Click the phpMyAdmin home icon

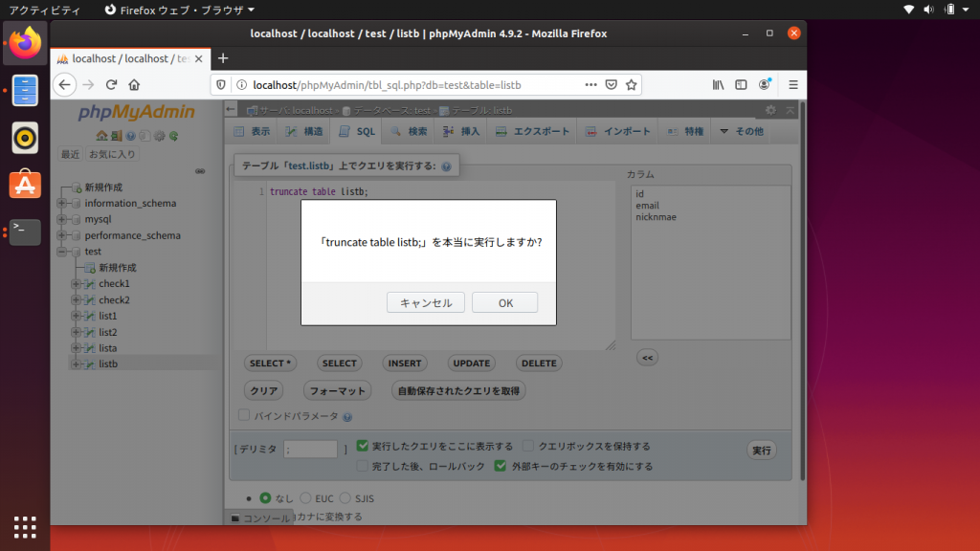pos(102,136)
